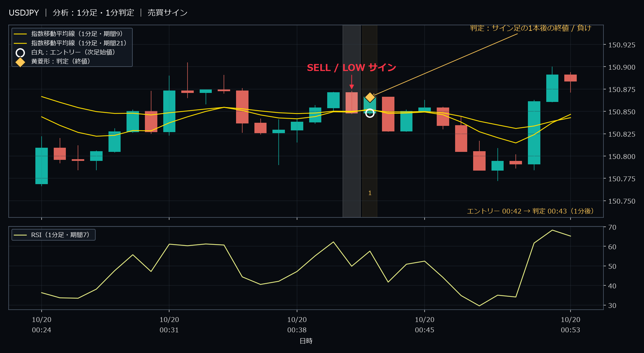This screenshot has height=353, width=644.
Task: Click the RSI axis value 30
Action: coord(612,305)
